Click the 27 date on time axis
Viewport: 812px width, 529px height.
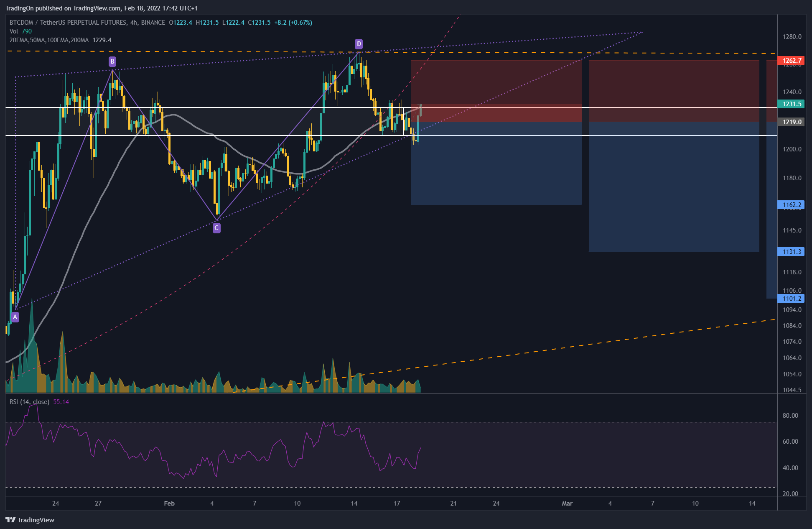coord(98,503)
